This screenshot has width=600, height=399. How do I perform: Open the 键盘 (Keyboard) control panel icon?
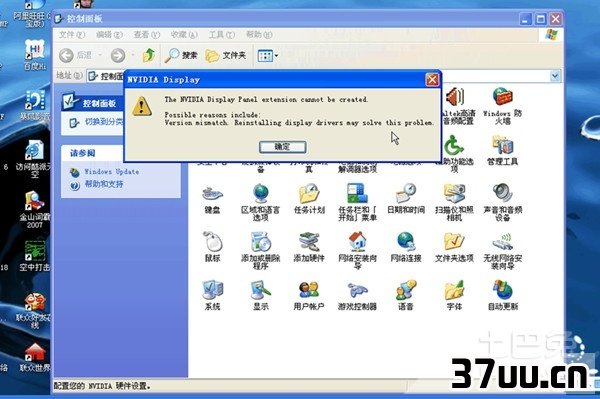[x=212, y=199]
